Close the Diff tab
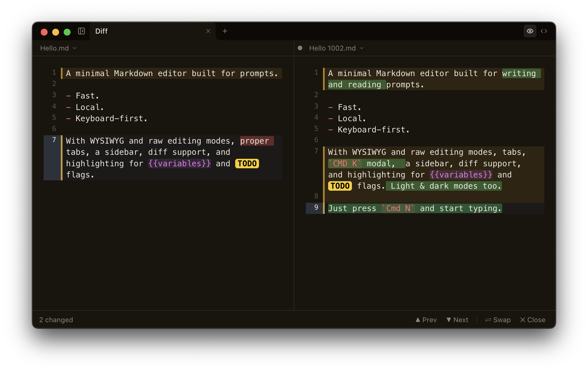This screenshot has height=371, width=588. (208, 31)
